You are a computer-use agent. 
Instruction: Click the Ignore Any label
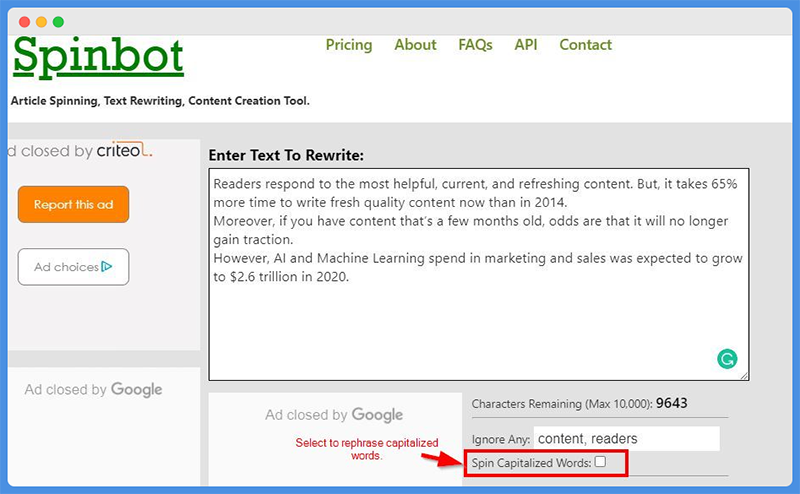click(501, 439)
